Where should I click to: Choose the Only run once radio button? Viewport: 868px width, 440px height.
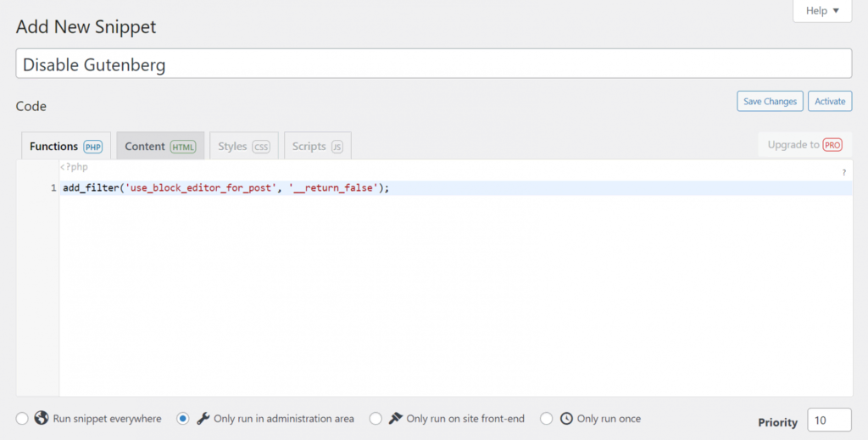coord(546,419)
